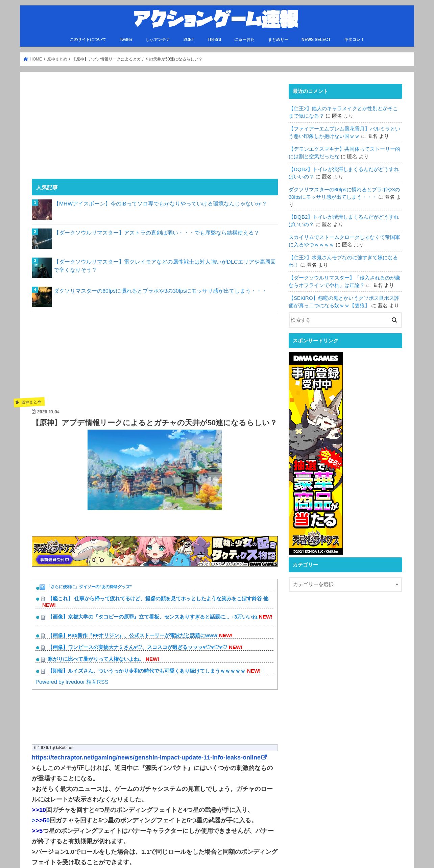Click the pin icon on 原神まとめ tag
The height and width of the screenshot is (868, 434).
coord(17,403)
